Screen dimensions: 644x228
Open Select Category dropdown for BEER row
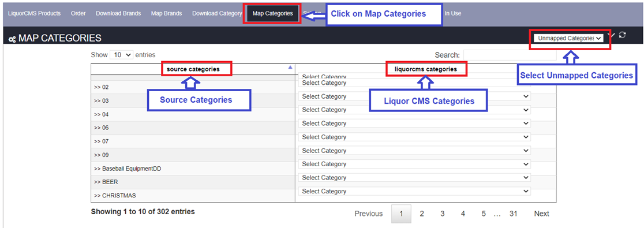(414, 177)
